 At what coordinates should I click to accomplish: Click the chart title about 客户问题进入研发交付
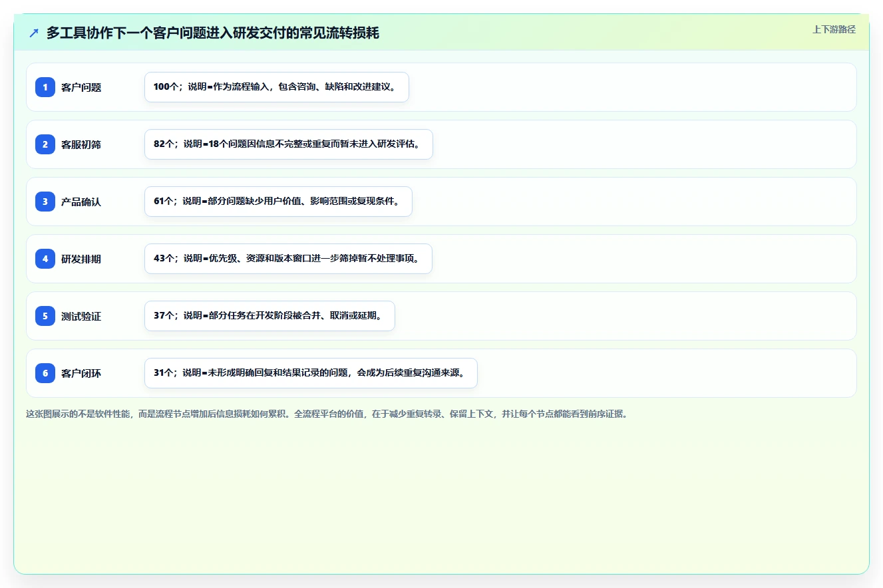tap(213, 33)
